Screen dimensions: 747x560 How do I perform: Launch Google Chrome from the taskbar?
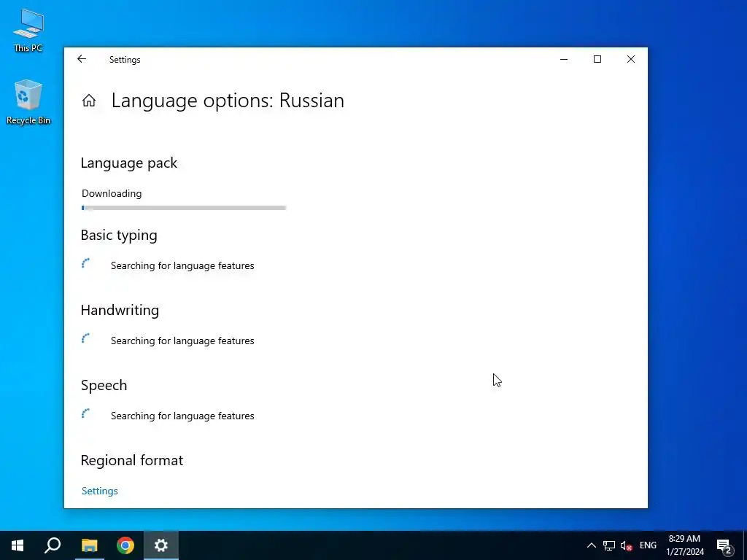pos(125,545)
